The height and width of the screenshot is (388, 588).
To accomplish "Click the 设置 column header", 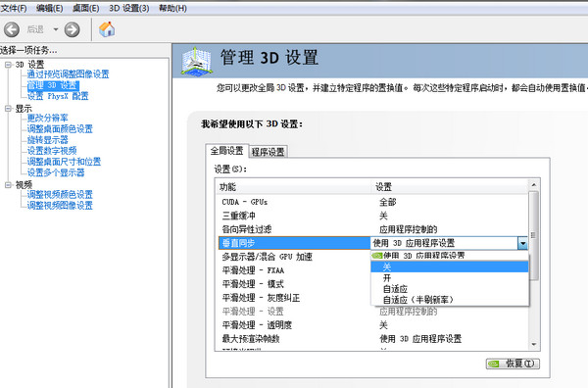I will (x=450, y=187).
